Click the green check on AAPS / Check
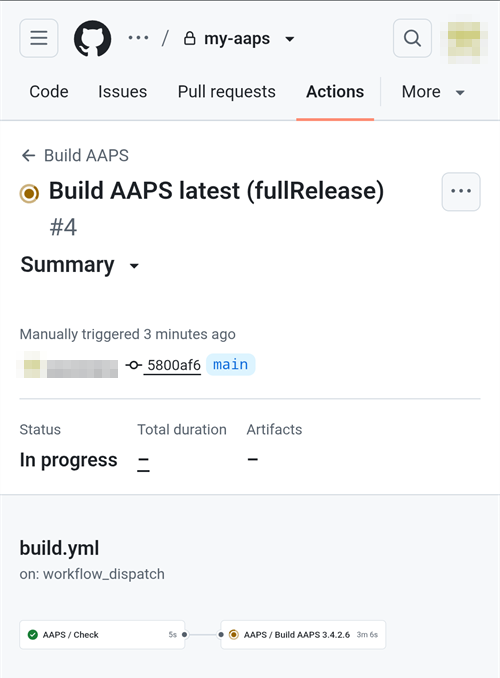The height and width of the screenshot is (678, 500). pyautogui.click(x=32, y=635)
